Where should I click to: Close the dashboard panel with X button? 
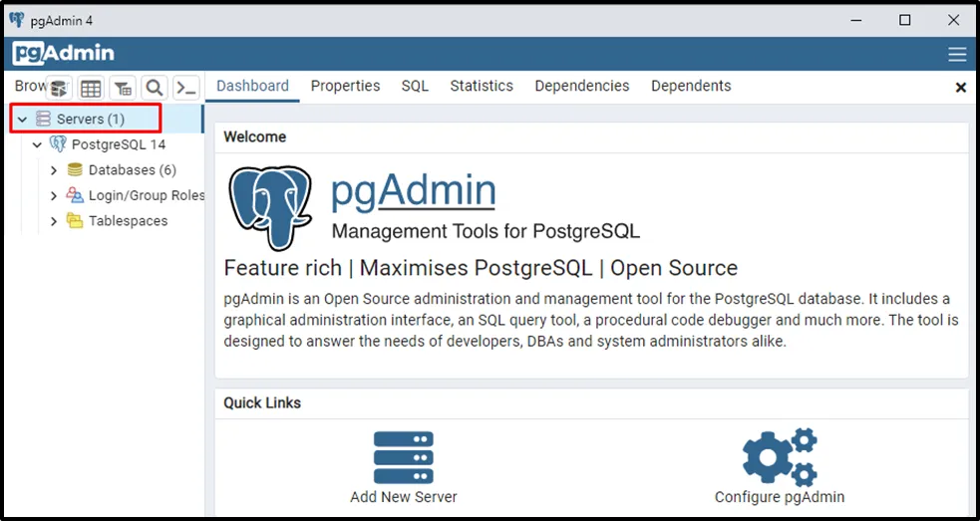pos(961,88)
